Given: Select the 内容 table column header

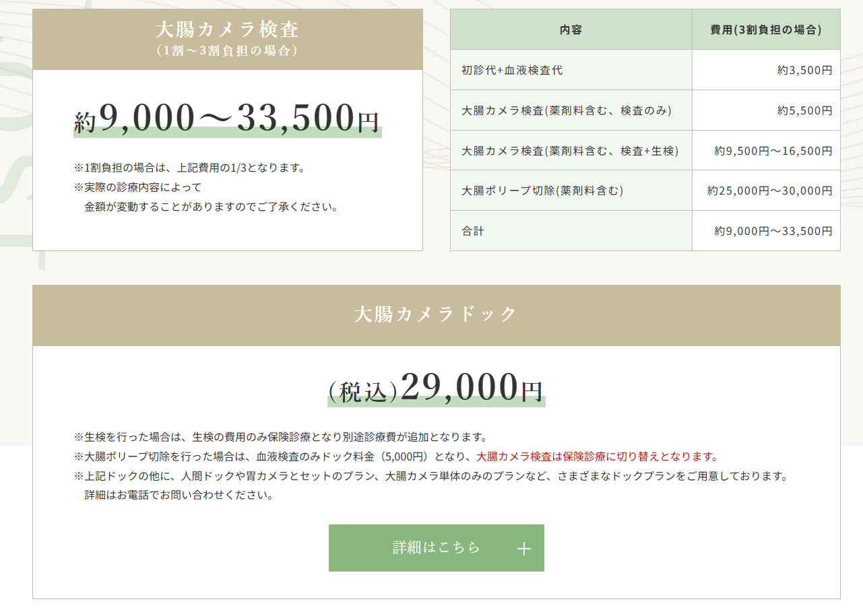Looking at the screenshot, I should 571,30.
